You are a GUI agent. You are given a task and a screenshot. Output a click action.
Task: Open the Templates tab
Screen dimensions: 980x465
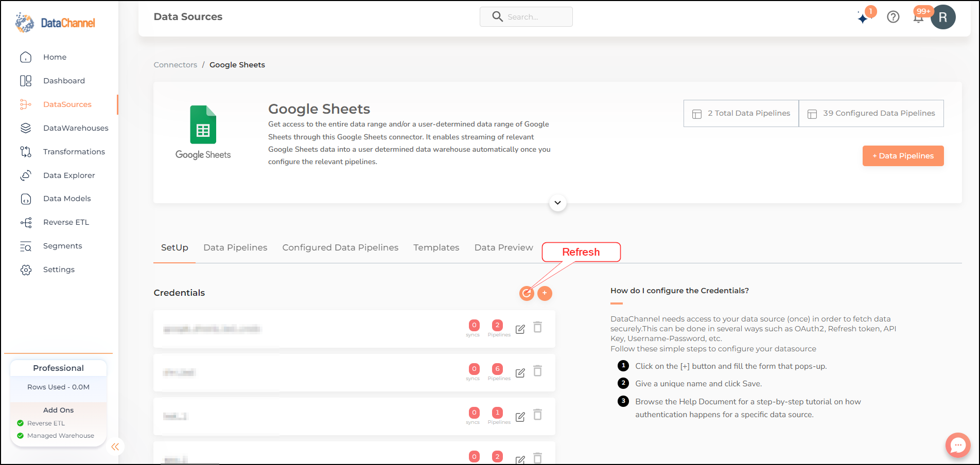pyautogui.click(x=436, y=248)
